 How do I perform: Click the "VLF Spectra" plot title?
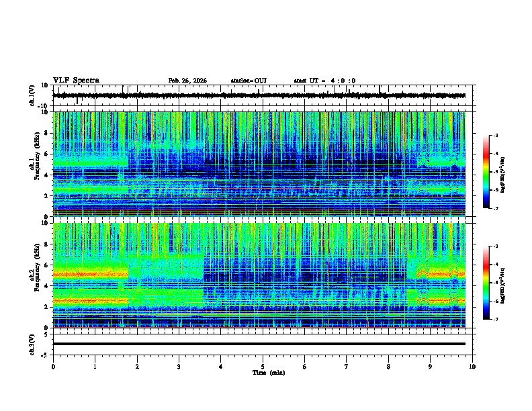[x=76, y=81]
